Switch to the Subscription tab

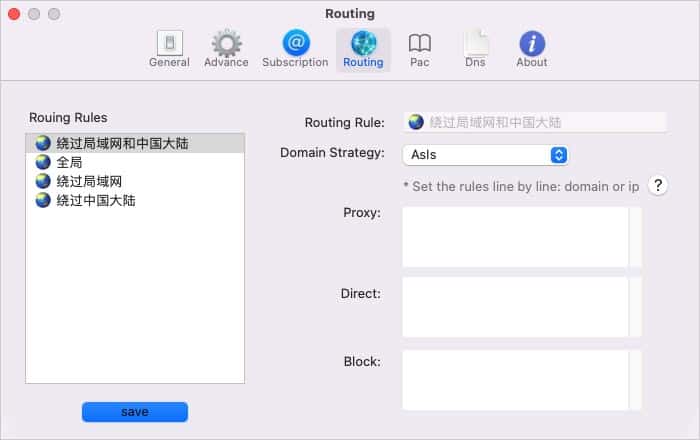click(295, 50)
